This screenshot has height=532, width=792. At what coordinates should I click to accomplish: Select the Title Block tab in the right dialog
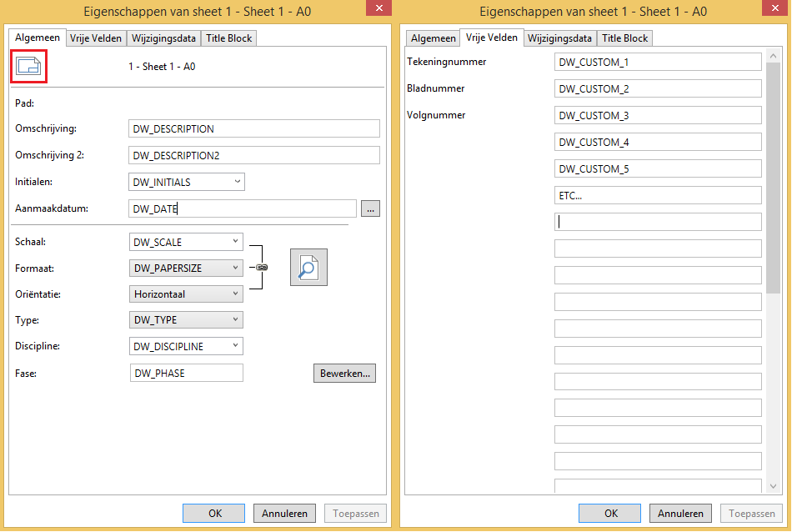pyautogui.click(x=624, y=38)
